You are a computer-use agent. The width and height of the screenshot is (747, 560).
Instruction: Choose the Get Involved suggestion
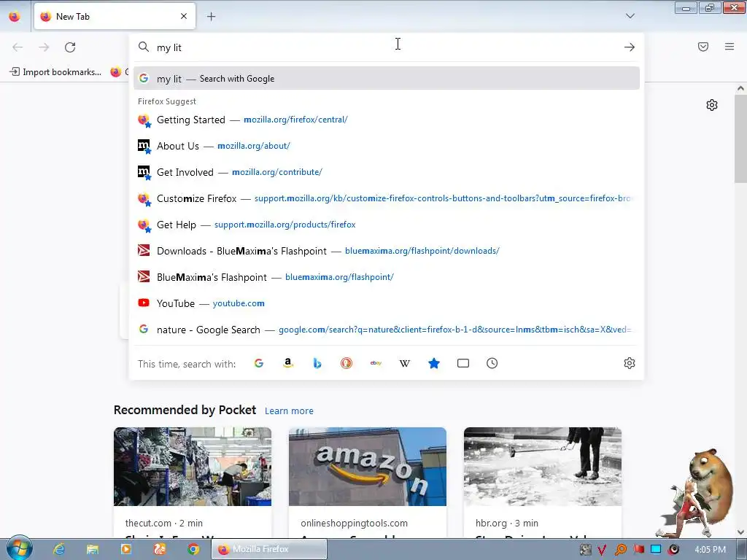[x=387, y=172]
